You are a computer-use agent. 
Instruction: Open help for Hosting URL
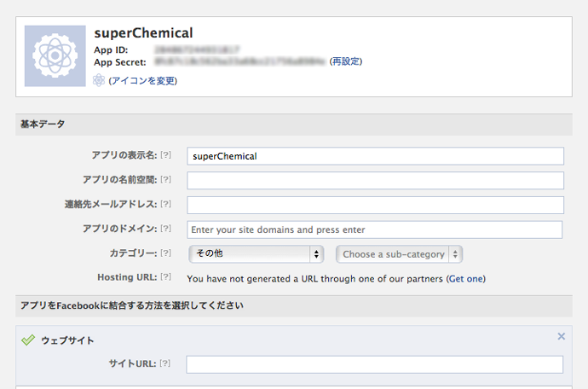pyautogui.click(x=166, y=278)
